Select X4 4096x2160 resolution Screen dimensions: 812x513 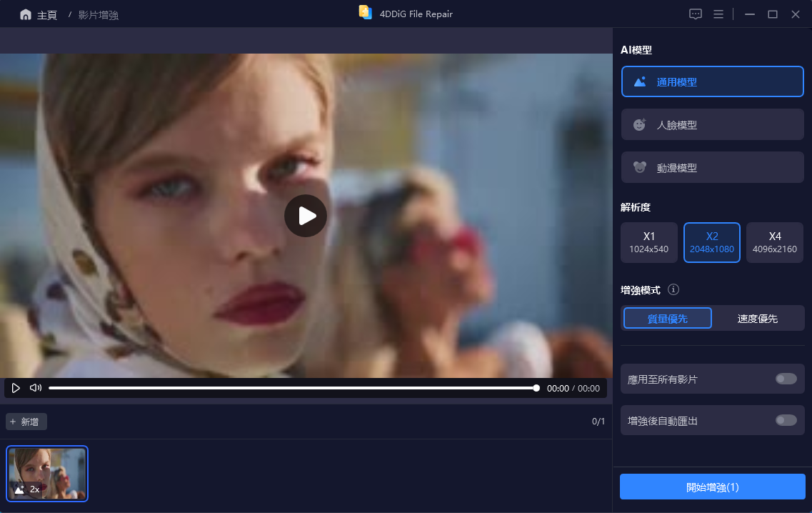click(774, 242)
